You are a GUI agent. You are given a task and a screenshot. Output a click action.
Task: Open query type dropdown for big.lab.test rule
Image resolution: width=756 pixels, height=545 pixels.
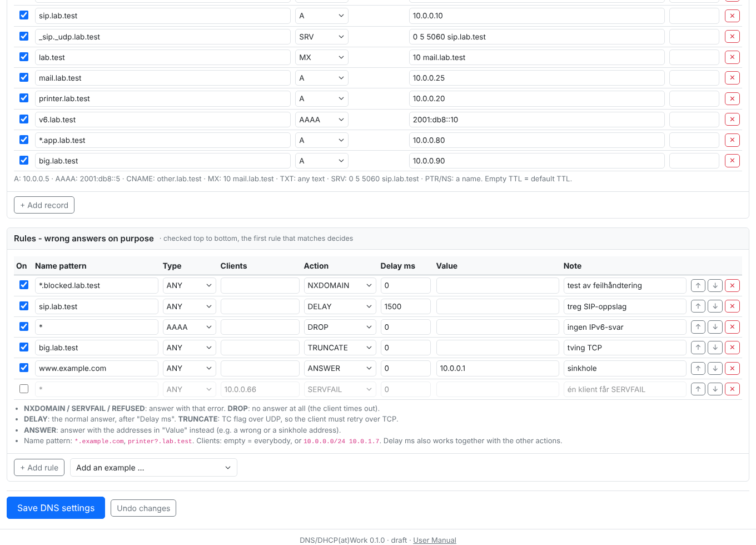pyautogui.click(x=190, y=348)
